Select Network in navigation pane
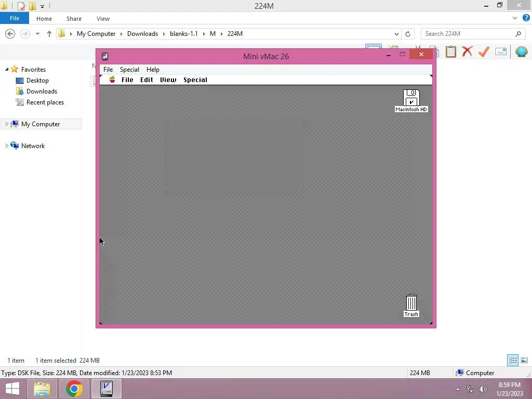Viewport: 532px width, 399px height. click(x=33, y=145)
